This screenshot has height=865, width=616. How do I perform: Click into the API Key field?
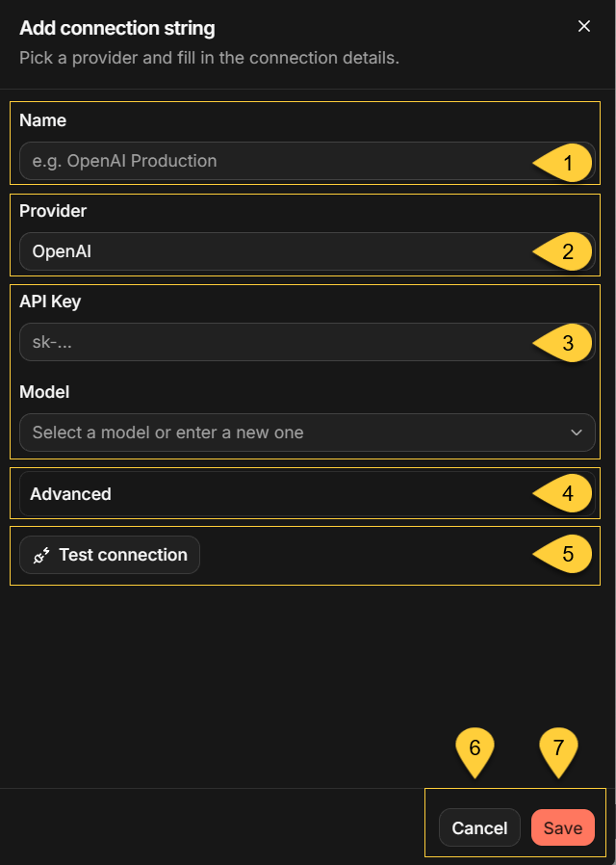tap(307, 342)
